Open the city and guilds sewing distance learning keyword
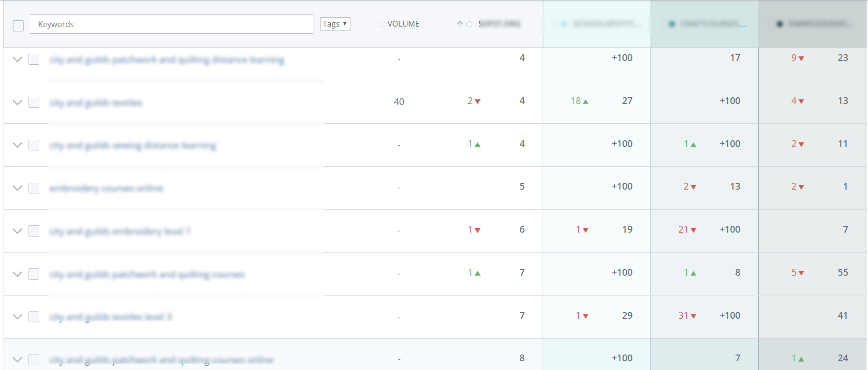The width and height of the screenshot is (868, 370). click(132, 146)
